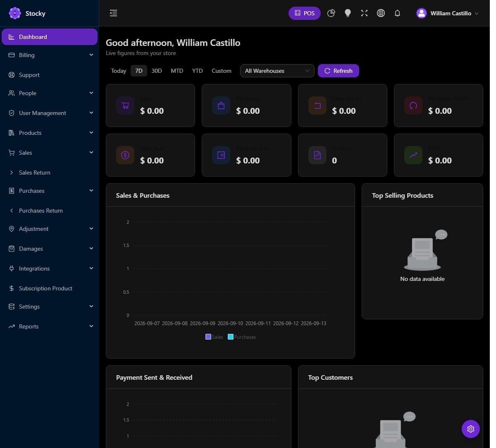The image size is (496, 448).
Task: Open the pie chart icon in header
Action: click(x=331, y=13)
